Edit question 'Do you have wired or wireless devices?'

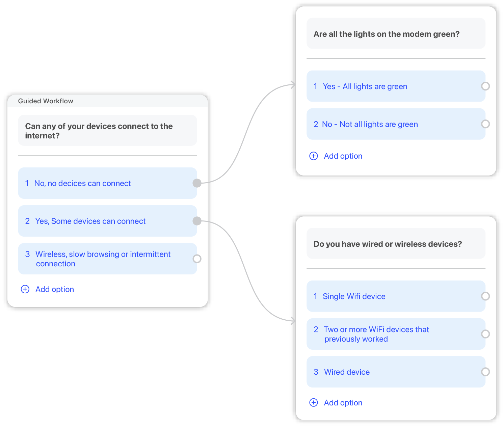396,243
